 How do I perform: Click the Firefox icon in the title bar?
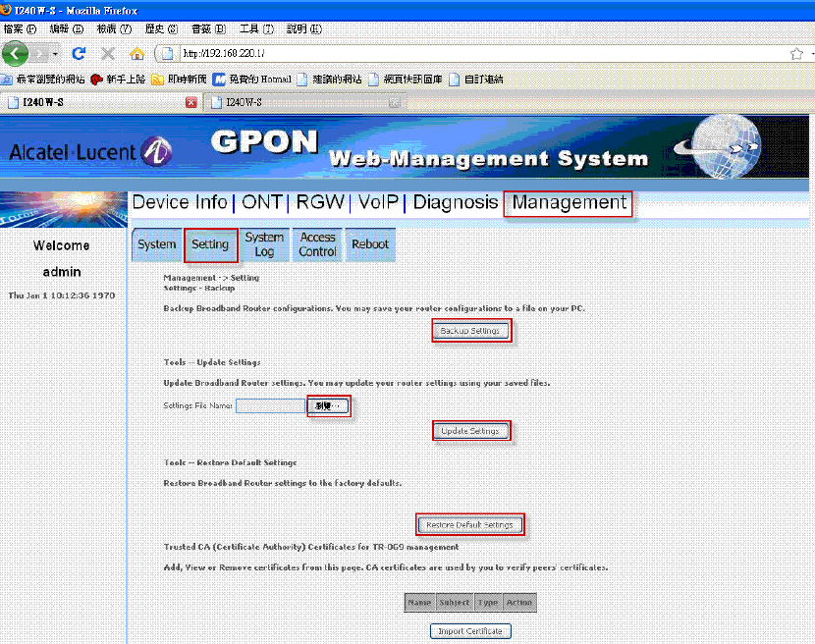pyautogui.click(x=6, y=10)
